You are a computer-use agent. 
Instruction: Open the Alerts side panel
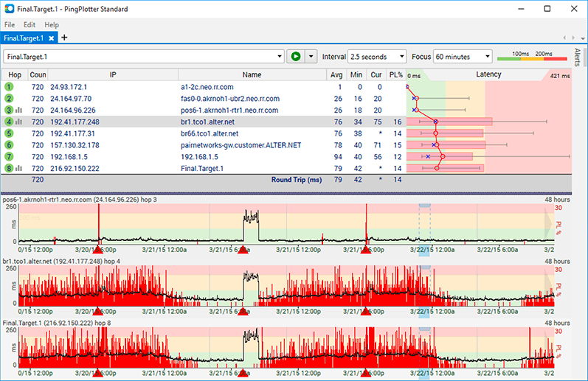577,57
